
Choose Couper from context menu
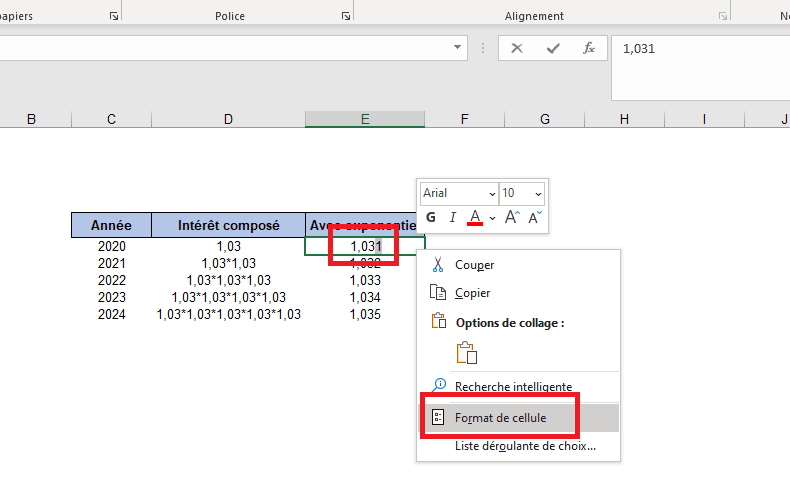coord(518,265)
